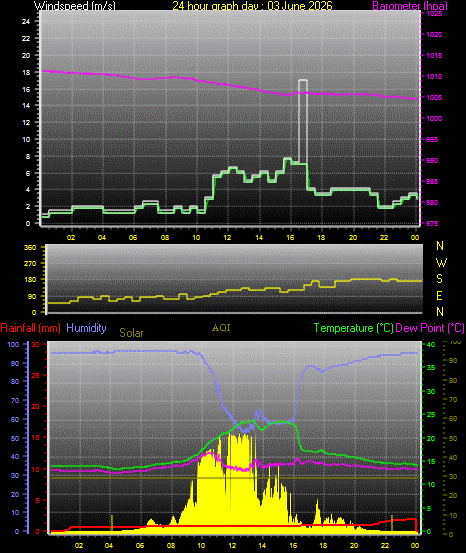Click the 1010 barometer scale value
Image resolution: width=466 pixels, height=553 pixels.
pyautogui.click(x=434, y=77)
